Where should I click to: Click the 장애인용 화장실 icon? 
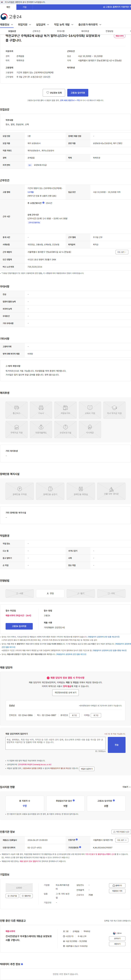[x=81, y=491]
